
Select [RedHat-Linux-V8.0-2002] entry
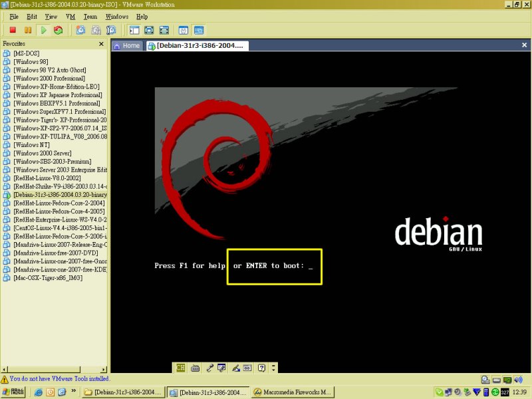coord(47,178)
